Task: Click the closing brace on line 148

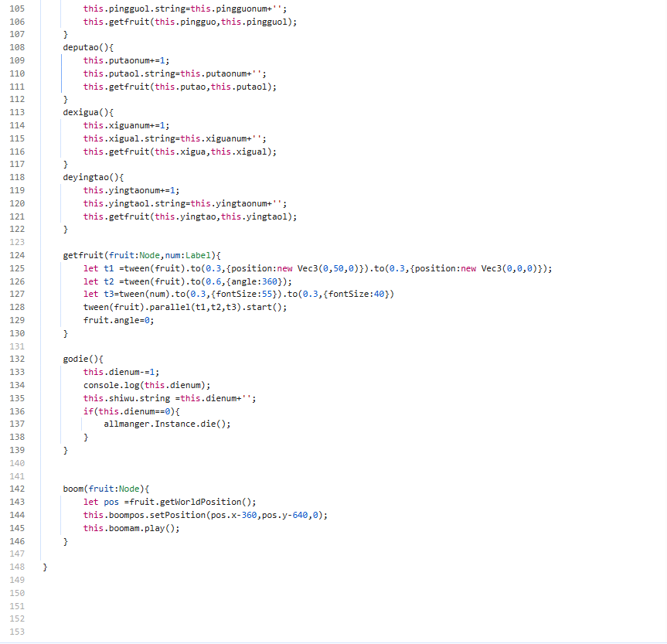Action: (45, 567)
